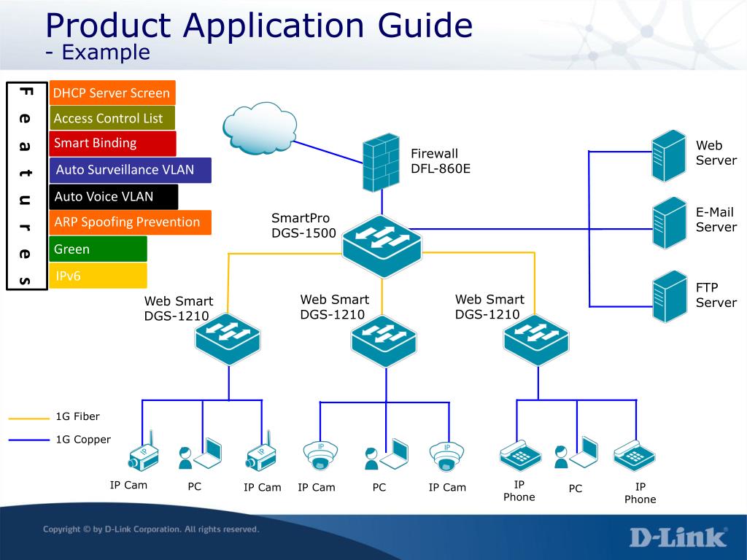The height and width of the screenshot is (560, 747).
Task: Click the dome IP Cam nearest the IP Phone
Action: click(x=446, y=456)
